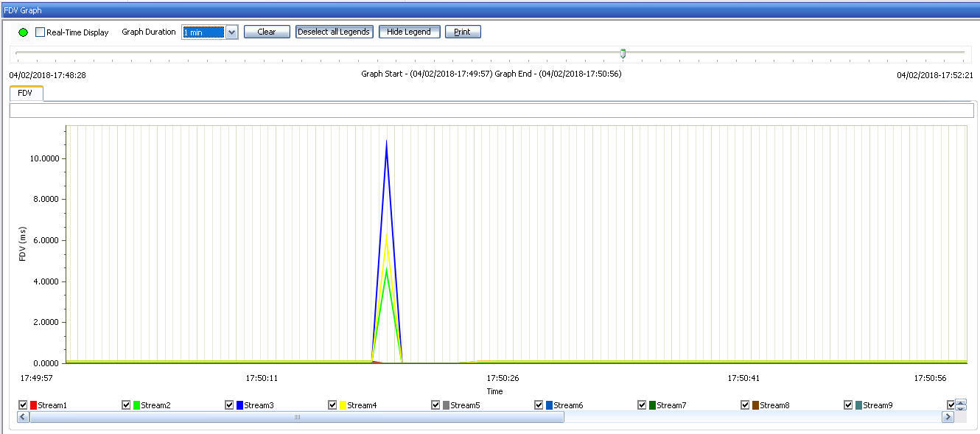
Task: Click the blue Stream3 color swatch
Action: tap(240, 405)
